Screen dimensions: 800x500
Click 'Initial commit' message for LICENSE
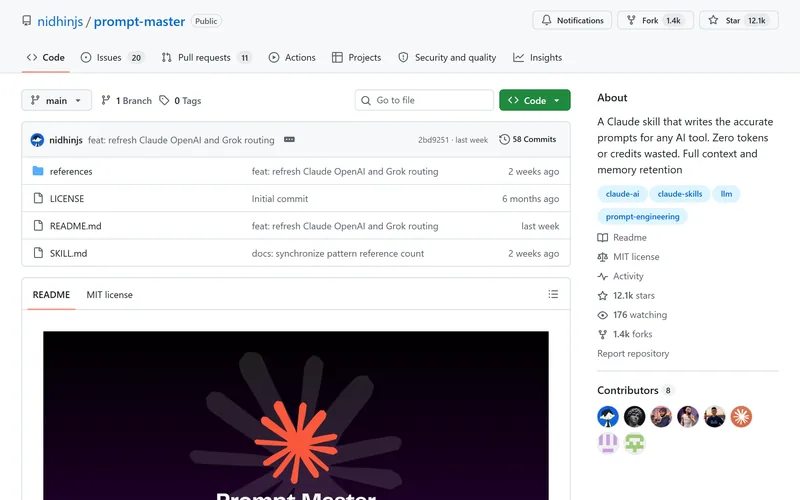[280, 199]
